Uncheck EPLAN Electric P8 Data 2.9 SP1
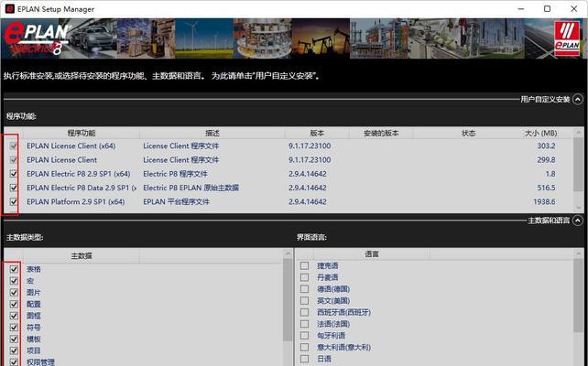The height and width of the screenshot is (366, 588). point(14,188)
